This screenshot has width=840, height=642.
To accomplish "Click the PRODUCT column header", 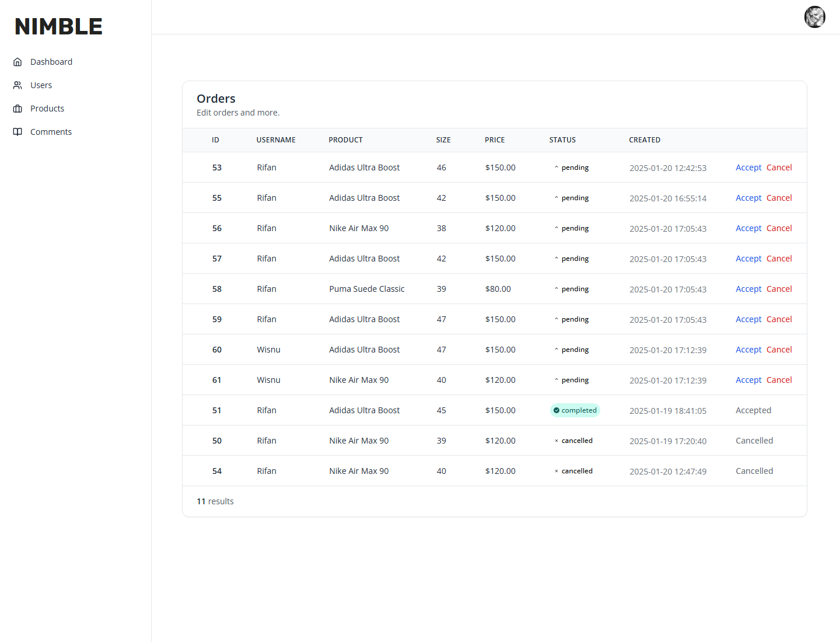I will click(345, 140).
